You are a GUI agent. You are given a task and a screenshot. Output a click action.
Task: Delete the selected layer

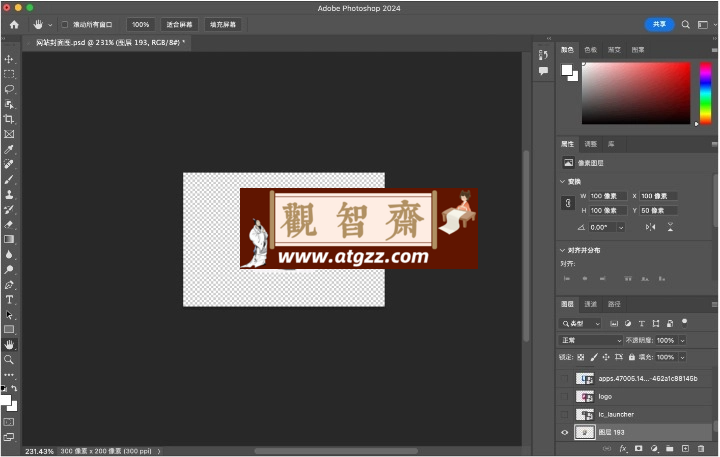(x=701, y=448)
